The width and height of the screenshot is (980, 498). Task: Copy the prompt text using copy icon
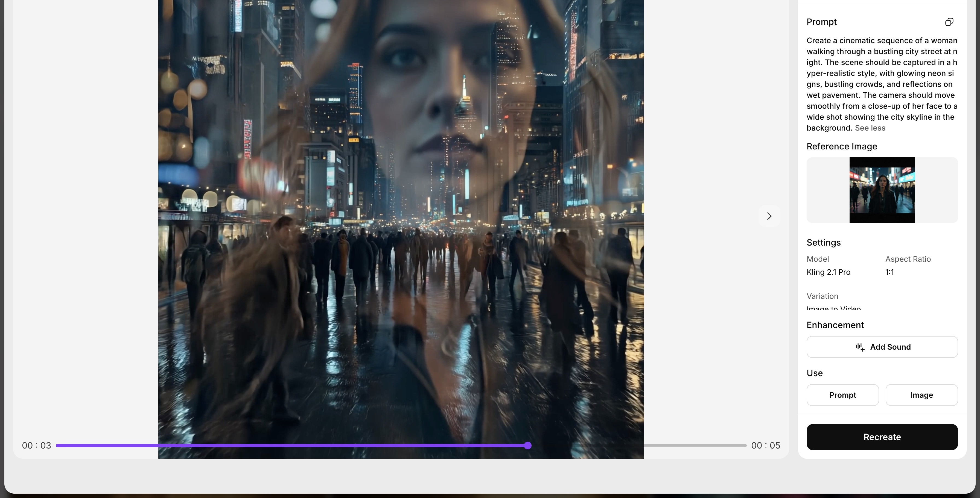coord(949,22)
